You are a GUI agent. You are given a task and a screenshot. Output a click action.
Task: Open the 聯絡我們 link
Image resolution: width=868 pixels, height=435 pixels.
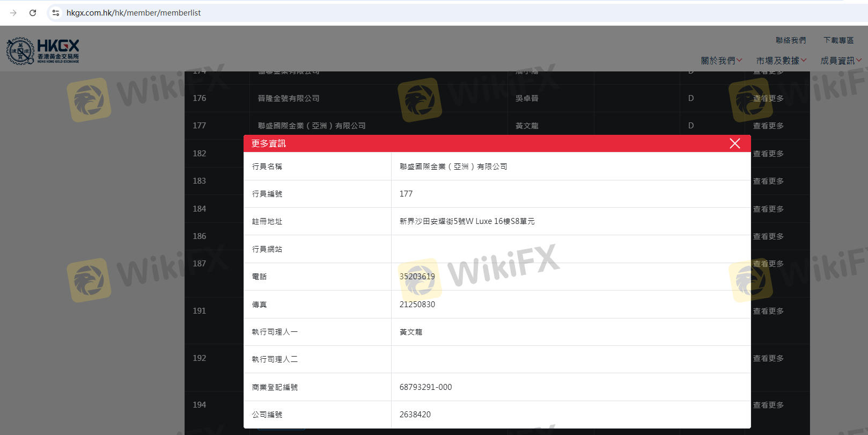[790, 40]
